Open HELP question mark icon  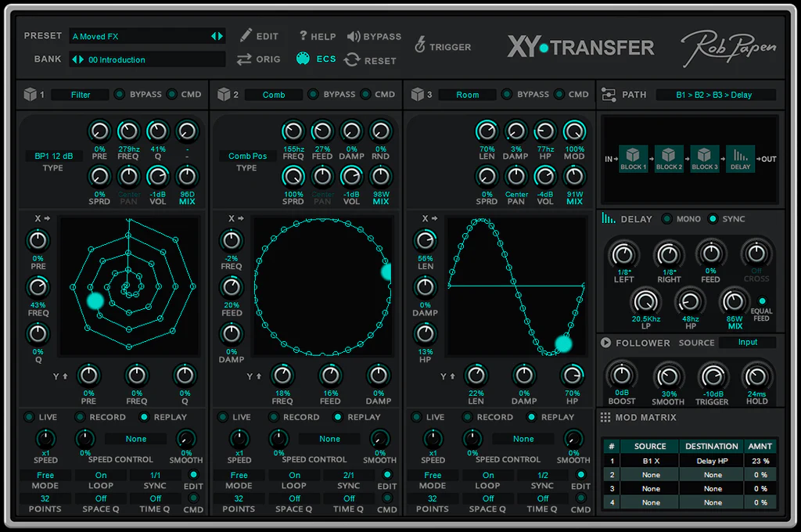[x=303, y=35]
